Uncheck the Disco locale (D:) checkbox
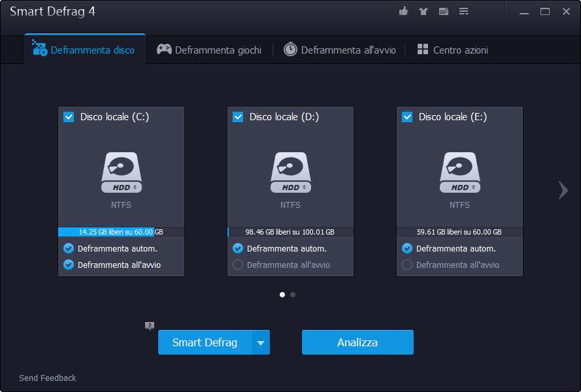Image resolution: width=581 pixels, height=392 pixels. tap(238, 117)
